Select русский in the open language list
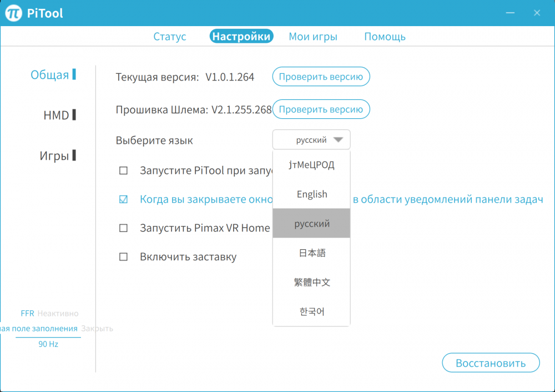Viewport: 555px width, 392px height. coord(311,223)
